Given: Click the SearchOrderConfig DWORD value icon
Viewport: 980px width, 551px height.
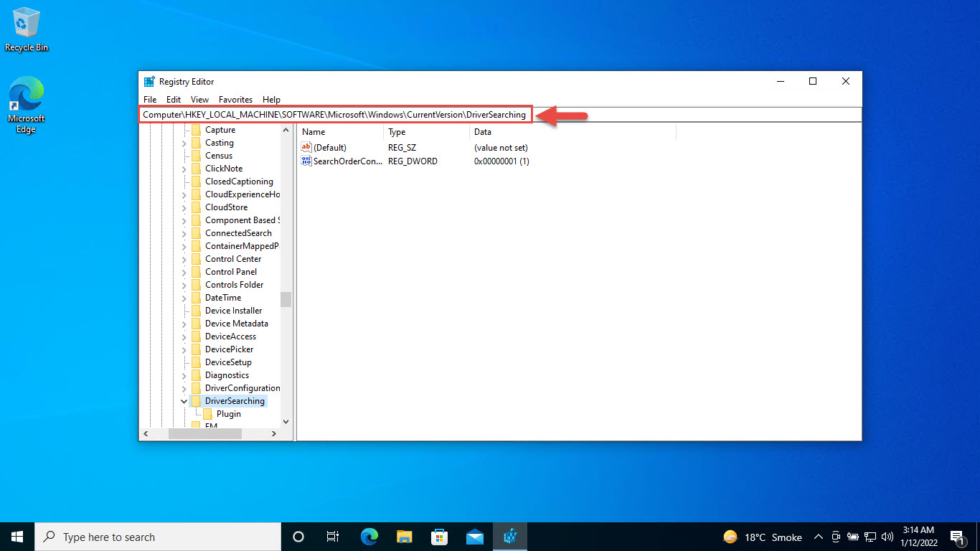Looking at the screenshot, I should coord(306,161).
